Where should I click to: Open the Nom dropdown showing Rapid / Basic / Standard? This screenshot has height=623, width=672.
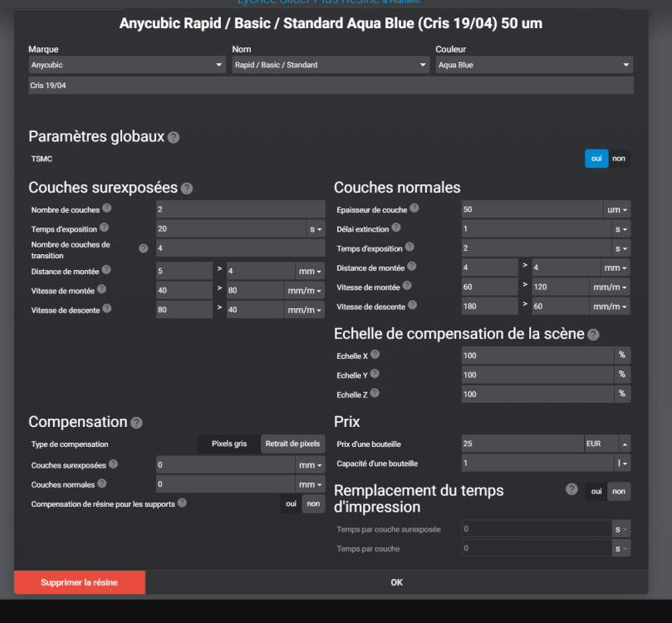(331, 65)
